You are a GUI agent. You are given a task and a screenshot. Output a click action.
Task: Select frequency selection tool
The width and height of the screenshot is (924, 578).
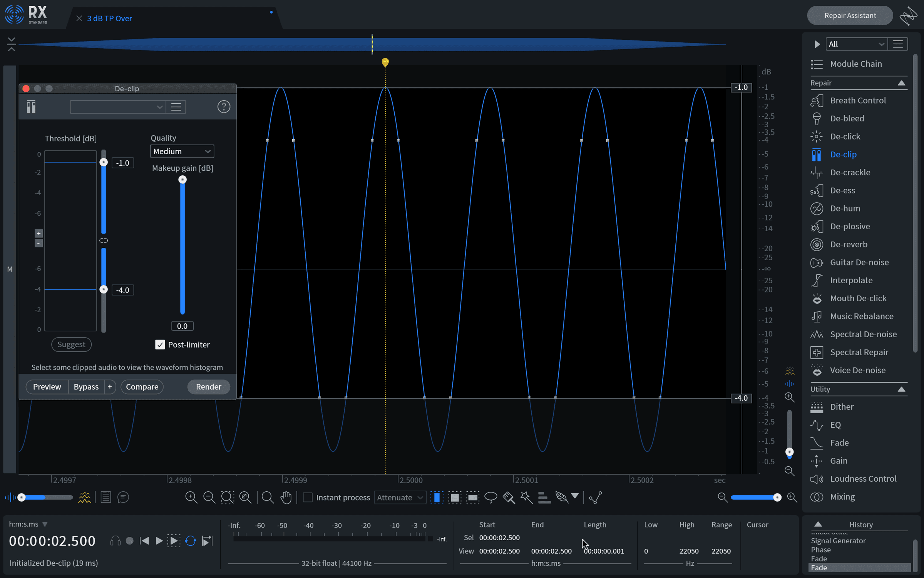coord(473,497)
